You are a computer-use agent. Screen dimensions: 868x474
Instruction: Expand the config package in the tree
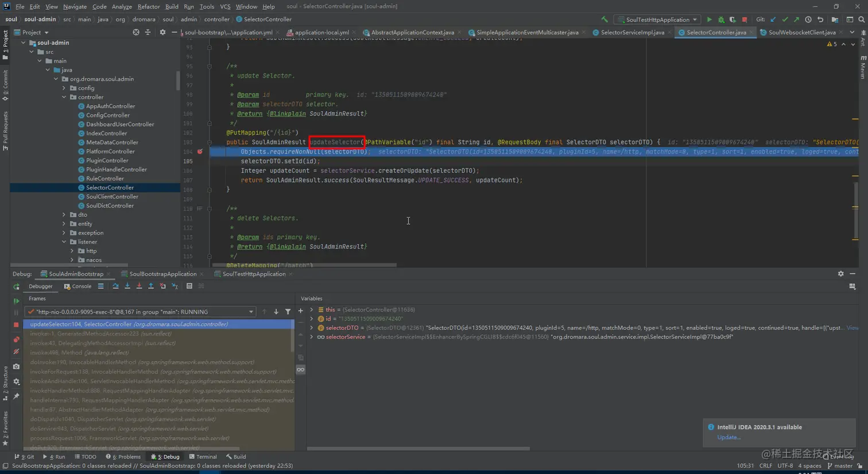tap(64, 88)
